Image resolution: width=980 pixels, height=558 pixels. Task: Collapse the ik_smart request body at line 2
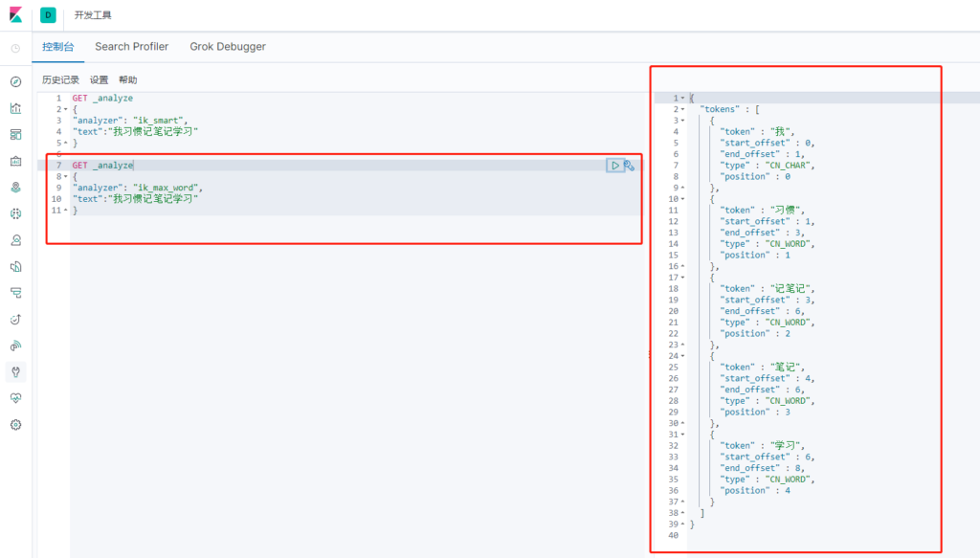click(x=65, y=110)
